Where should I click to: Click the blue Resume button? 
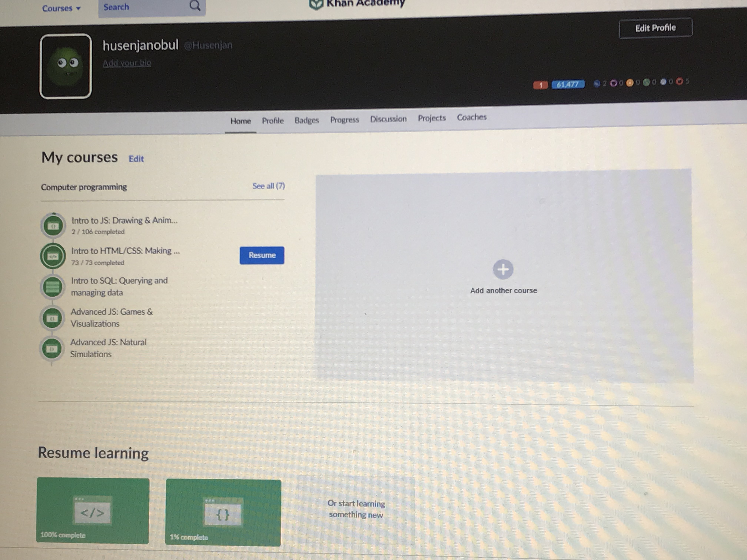click(x=262, y=255)
